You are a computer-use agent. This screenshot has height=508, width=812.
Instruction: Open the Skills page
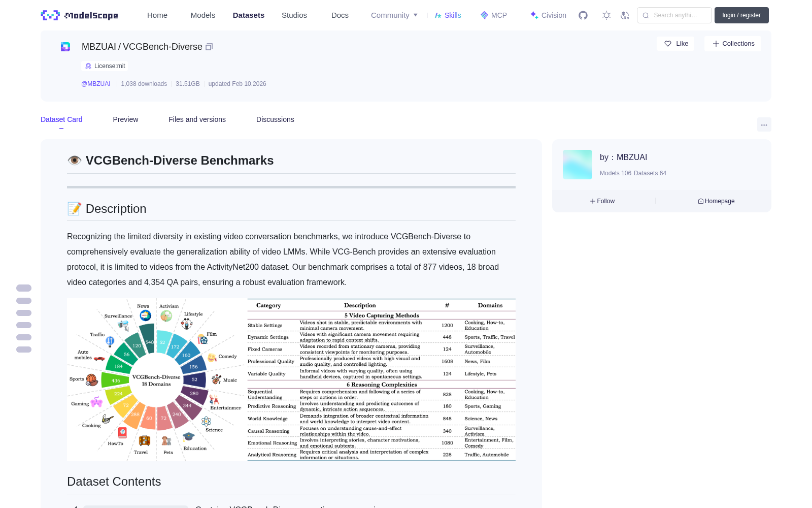point(448,15)
